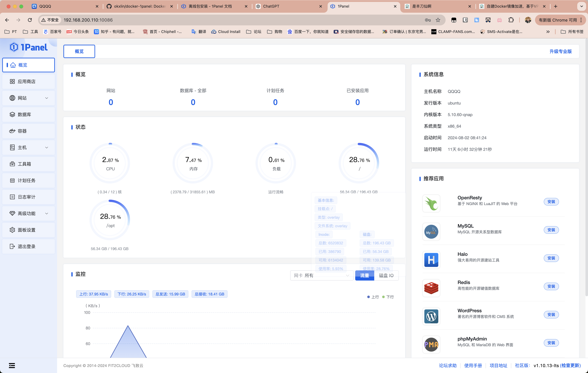Viewport: 588px width, 373px height.
Task: Install the Redis app
Action: pyautogui.click(x=551, y=286)
